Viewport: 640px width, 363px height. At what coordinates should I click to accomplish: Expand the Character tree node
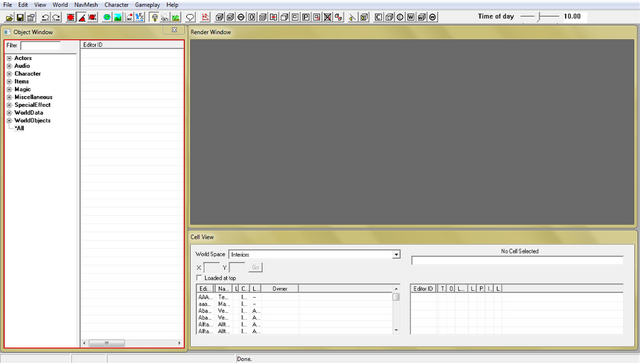pyautogui.click(x=9, y=73)
